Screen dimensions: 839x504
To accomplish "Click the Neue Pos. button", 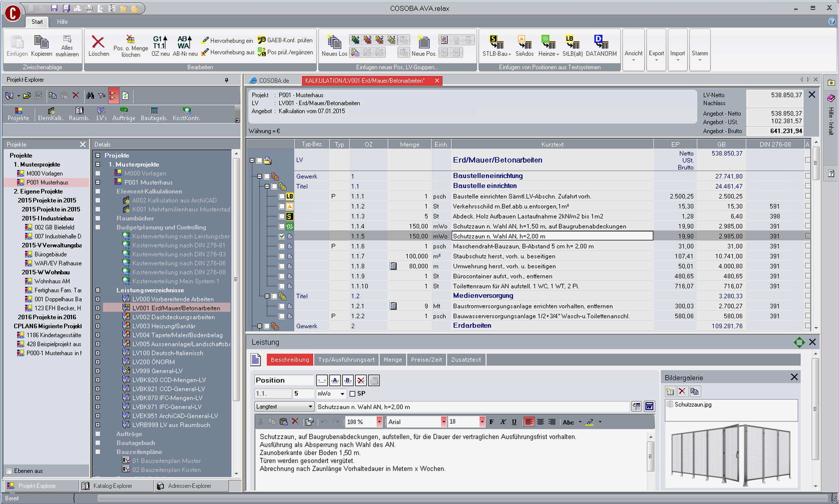I will click(424, 46).
